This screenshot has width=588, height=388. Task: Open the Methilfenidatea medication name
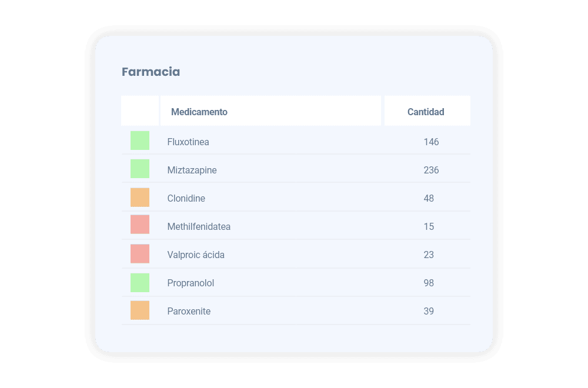click(x=199, y=226)
